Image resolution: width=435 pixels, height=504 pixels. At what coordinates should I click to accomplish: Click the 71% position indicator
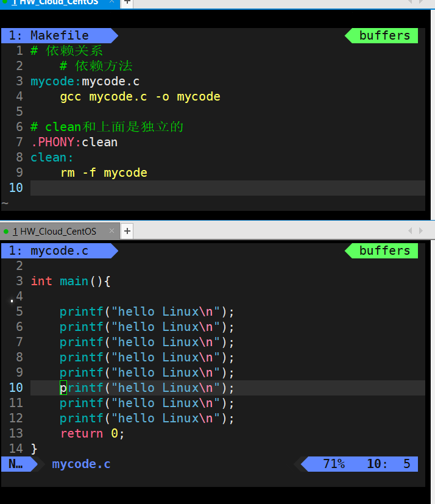(333, 464)
